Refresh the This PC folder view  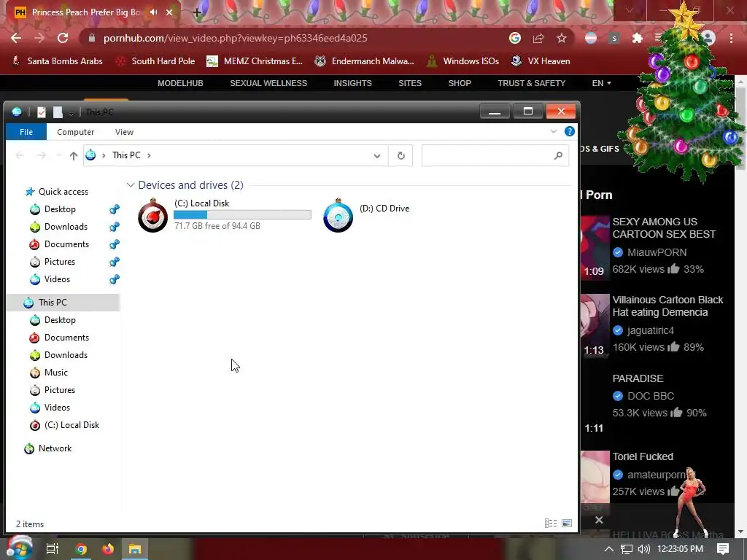tap(401, 156)
